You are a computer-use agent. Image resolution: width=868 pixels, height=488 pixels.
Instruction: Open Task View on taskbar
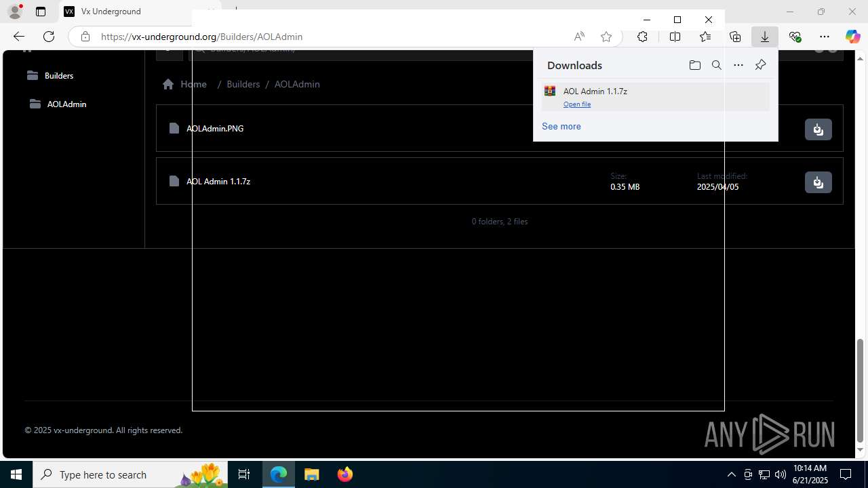point(244,474)
